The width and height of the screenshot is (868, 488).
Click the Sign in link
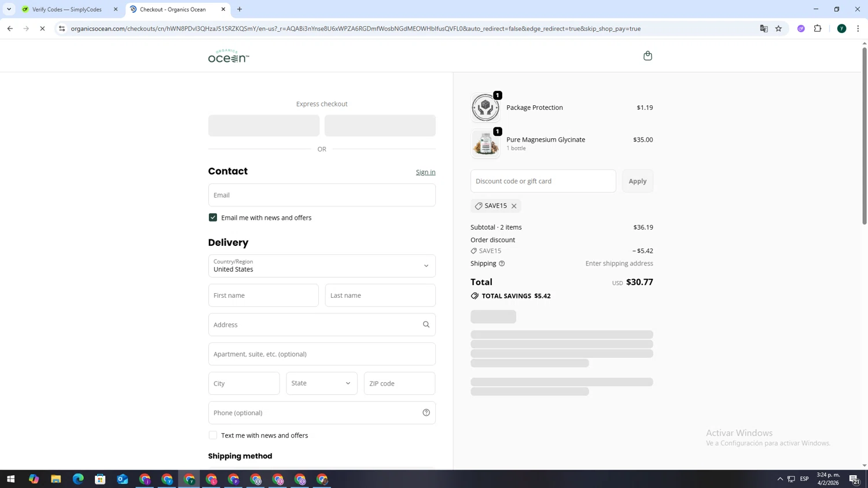coord(425,172)
